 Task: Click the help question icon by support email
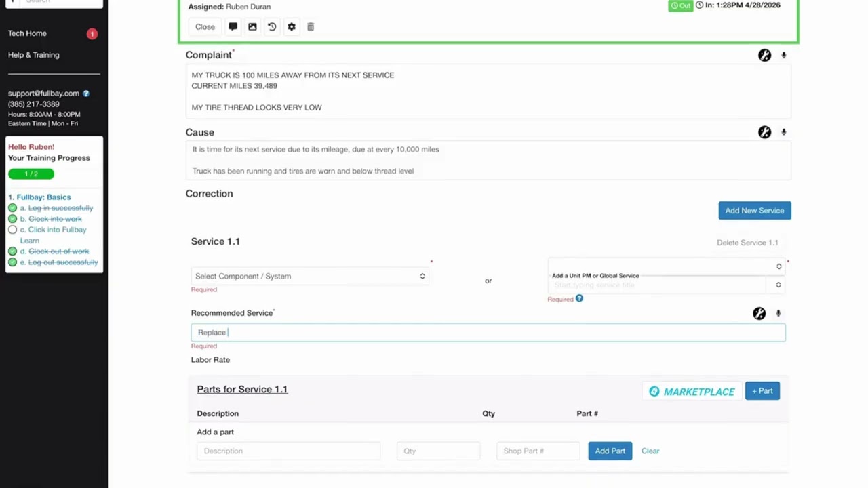[x=86, y=94]
